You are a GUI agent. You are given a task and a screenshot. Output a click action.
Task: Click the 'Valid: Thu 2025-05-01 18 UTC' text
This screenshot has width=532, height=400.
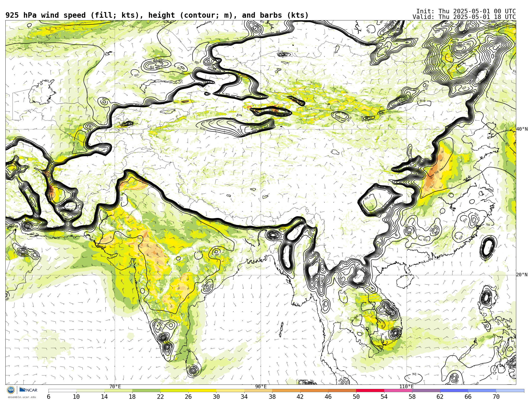pyautogui.click(x=464, y=17)
